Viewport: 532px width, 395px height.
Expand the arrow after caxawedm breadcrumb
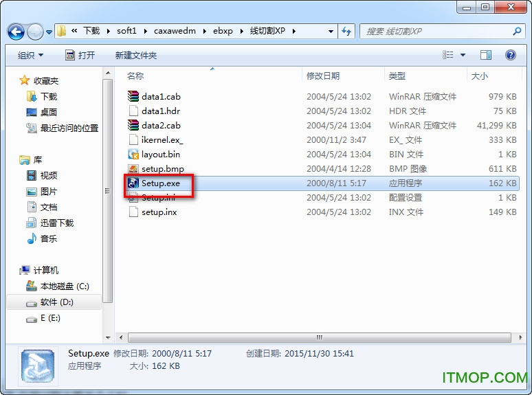tap(205, 31)
